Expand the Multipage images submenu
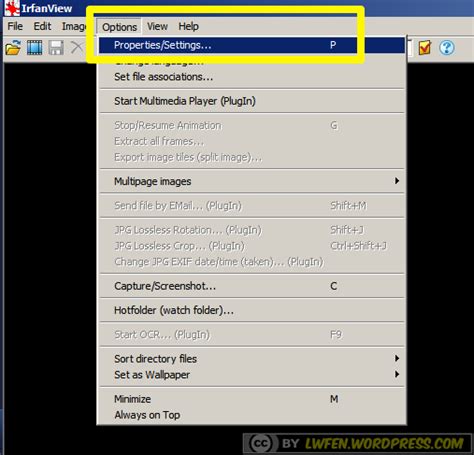The image size is (474, 455). [252, 181]
